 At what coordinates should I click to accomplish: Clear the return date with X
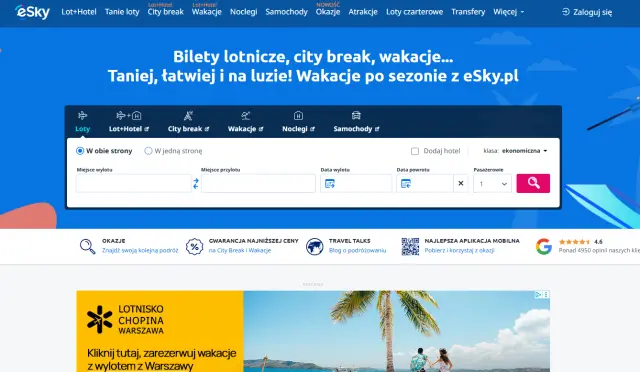point(461,183)
